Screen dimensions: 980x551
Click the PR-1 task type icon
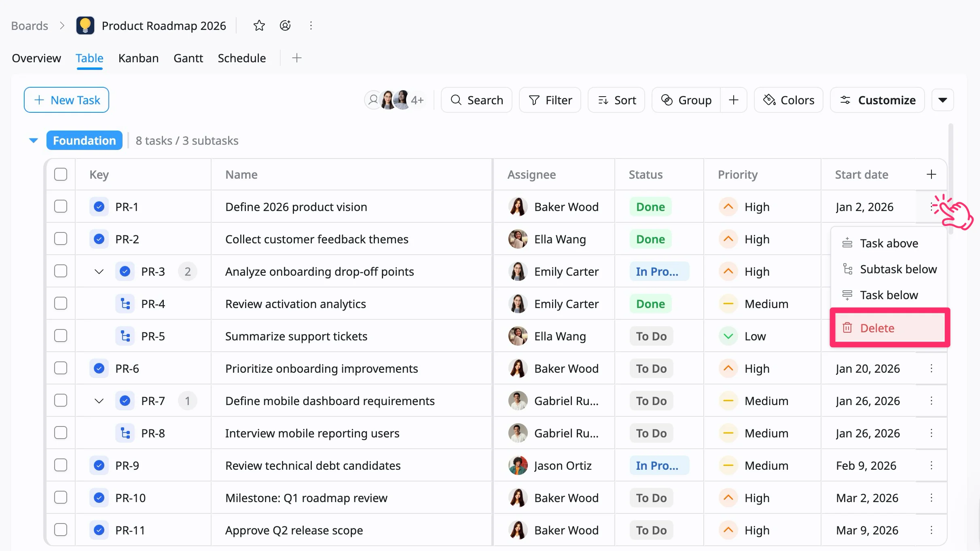99,207
